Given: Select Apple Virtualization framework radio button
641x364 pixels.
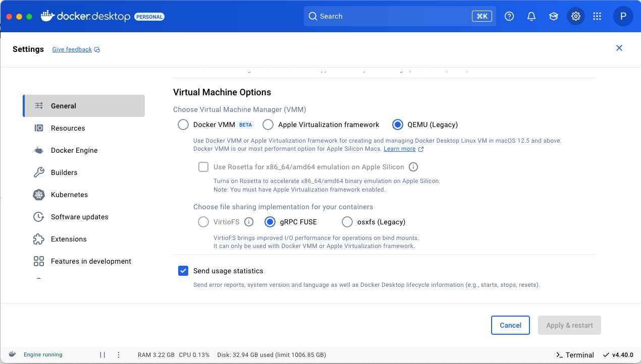Looking at the screenshot, I should [268, 125].
